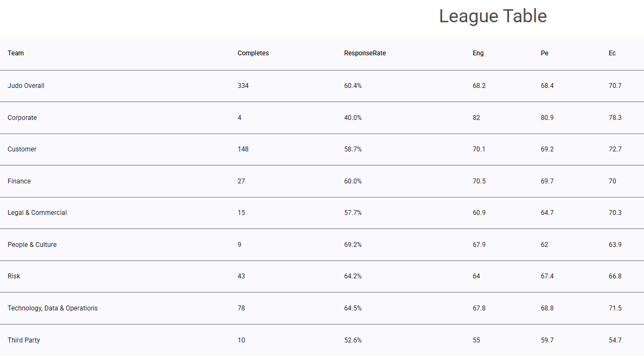Select the Judo Overall team row
This screenshot has height=356, width=644.
click(322, 86)
